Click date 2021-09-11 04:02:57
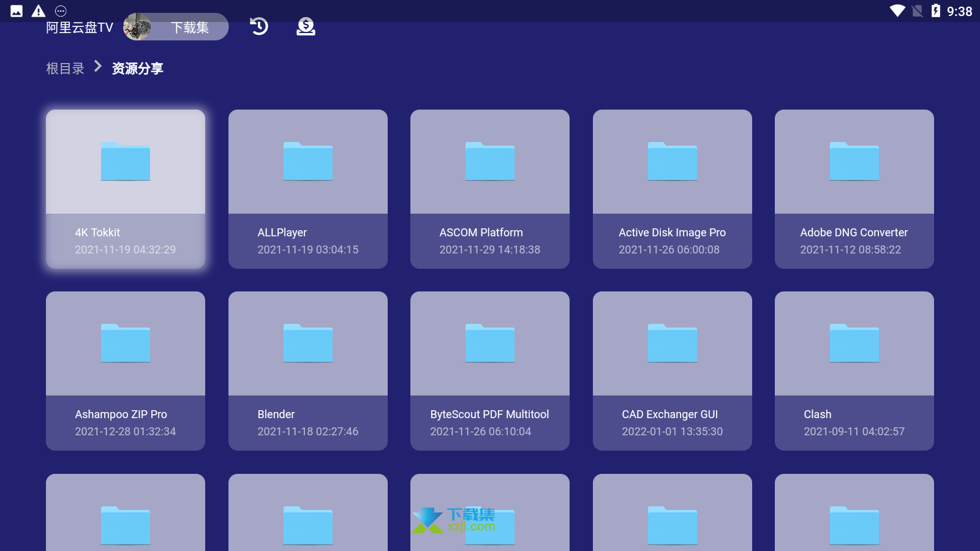 [x=854, y=432]
